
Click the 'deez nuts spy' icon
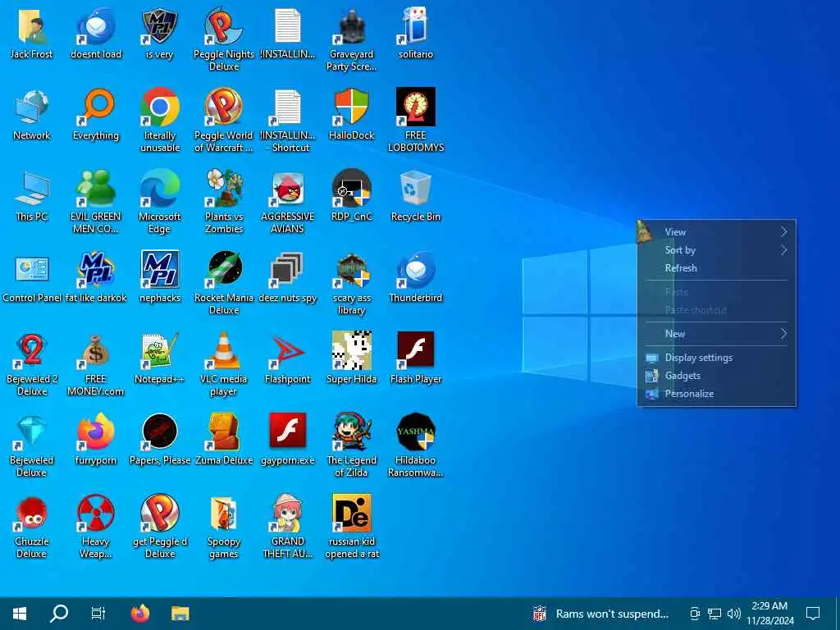point(288,269)
